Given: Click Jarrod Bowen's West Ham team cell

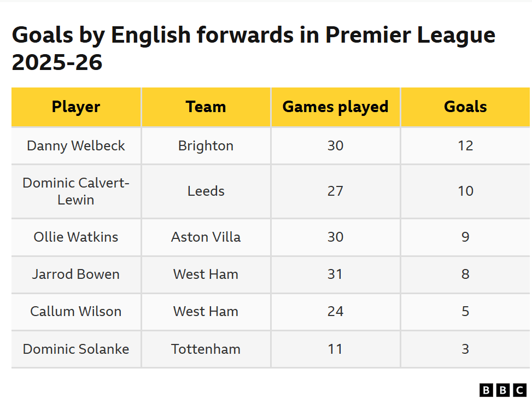Looking at the screenshot, I should (x=206, y=274).
